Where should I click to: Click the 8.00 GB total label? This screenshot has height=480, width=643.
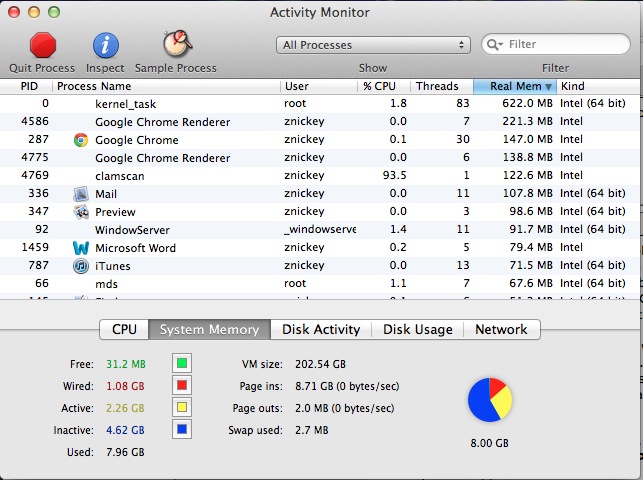490,443
